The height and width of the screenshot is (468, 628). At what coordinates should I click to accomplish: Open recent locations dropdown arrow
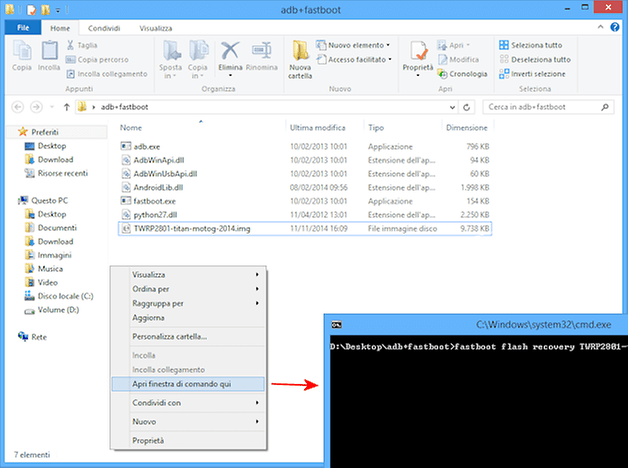[x=52, y=107]
